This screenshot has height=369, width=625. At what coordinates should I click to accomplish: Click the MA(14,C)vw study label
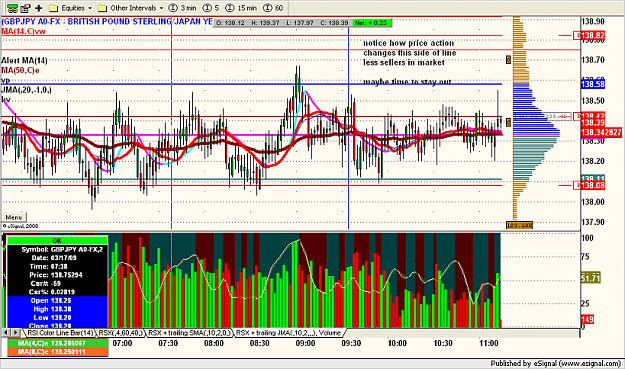coord(23,31)
